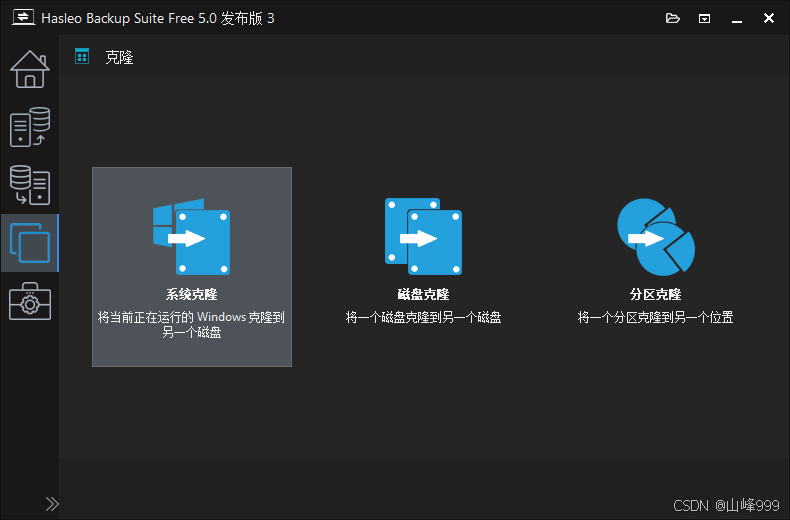Viewport: 790px width, 520px height.
Task: Expand the sidebar with double-chevron arrow
Action: click(52, 504)
